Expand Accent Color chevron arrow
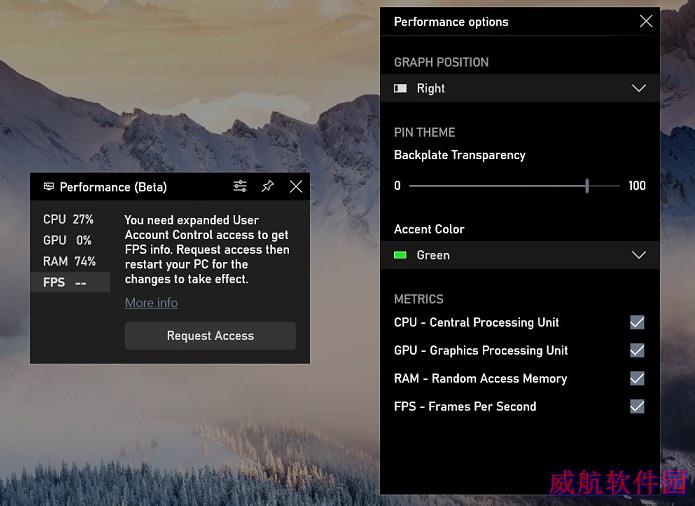Image resolution: width=695 pixels, height=506 pixels. point(639,255)
